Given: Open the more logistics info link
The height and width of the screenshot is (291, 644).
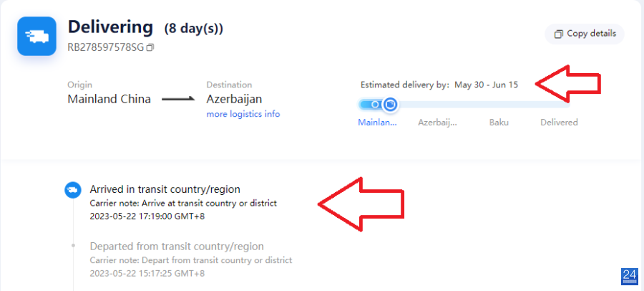Looking at the screenshot, I should 243,114.
